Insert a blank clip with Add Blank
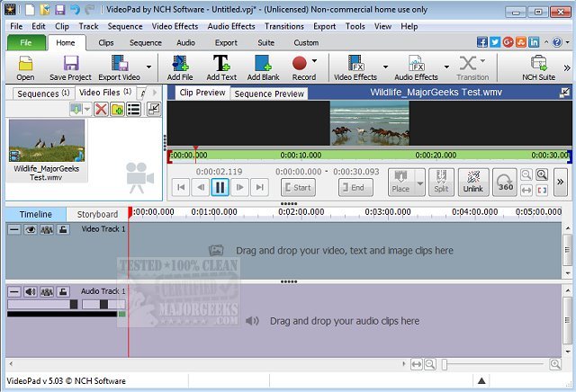Image resolution: width=576 pixels, height=392 pixels. 264,68
